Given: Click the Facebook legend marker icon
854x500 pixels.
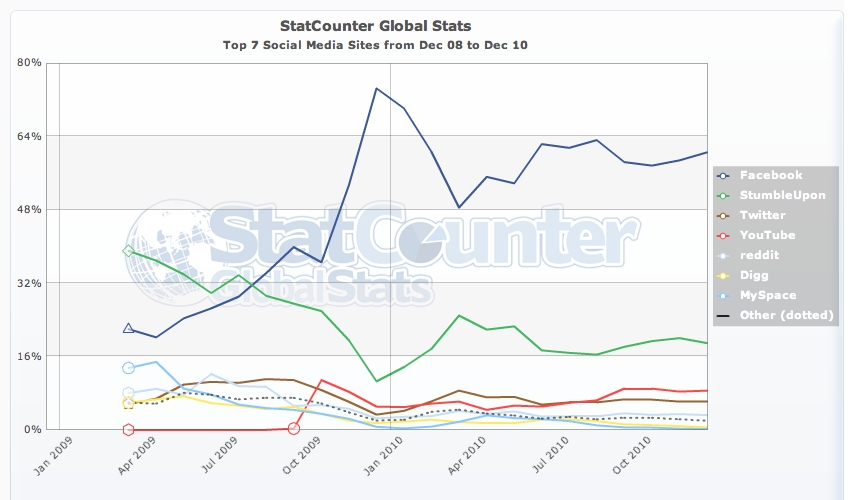Looking at the screenshot, I should (x=722, y=175).
